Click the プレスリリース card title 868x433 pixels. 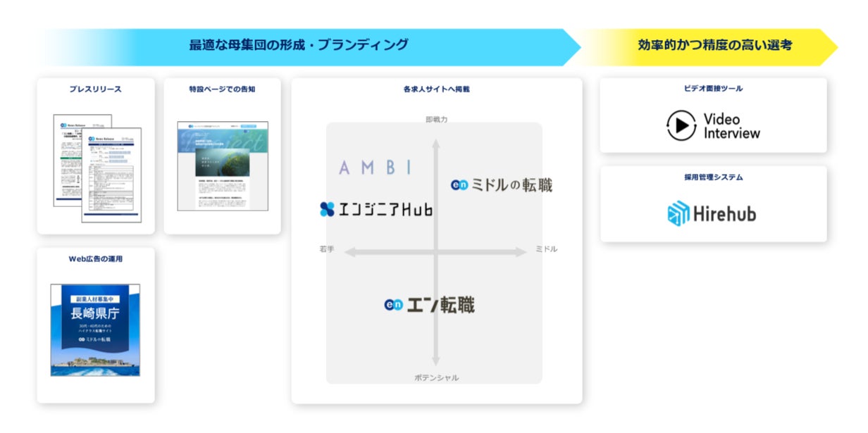(x=95, y=89)
